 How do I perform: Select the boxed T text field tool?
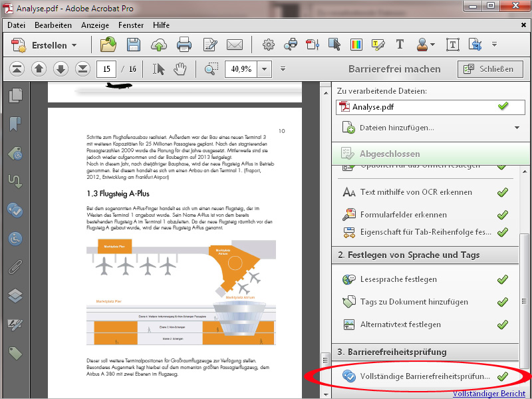[x=453, y=45]
